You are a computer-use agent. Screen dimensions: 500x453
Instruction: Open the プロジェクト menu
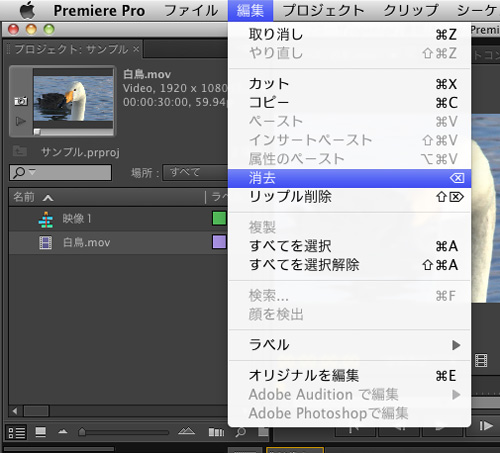coord(323,11)
